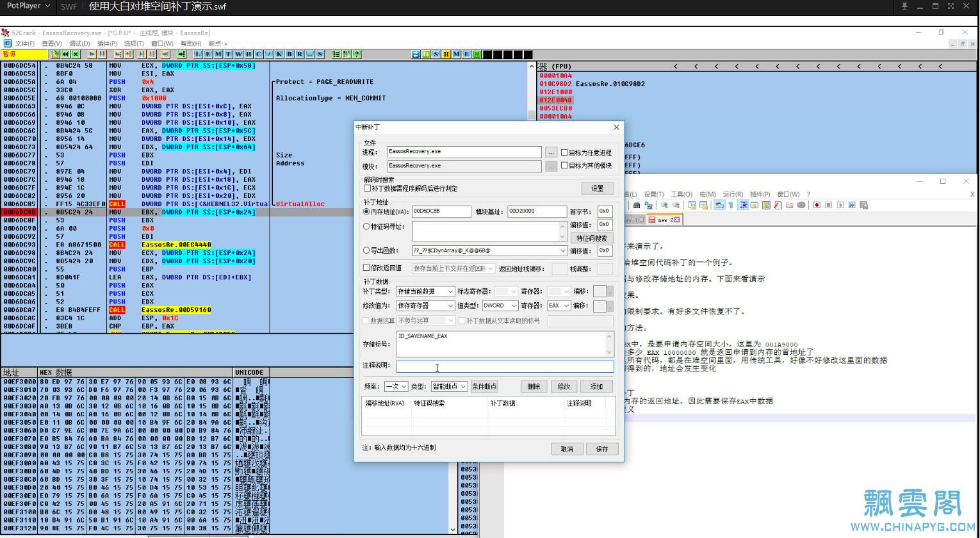The image size is (980, 538).
Task: Click the green question-mark help toolbar icon
Action: click(357, 54)
